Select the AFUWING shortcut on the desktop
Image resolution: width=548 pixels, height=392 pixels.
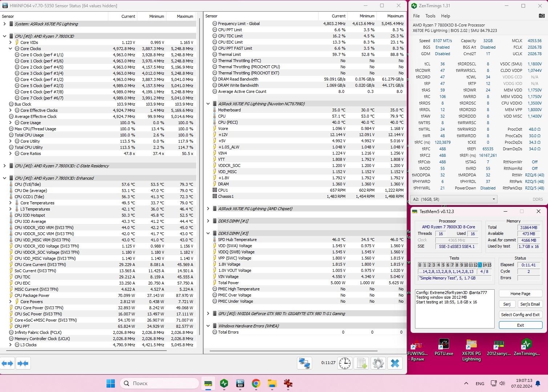[418, 350]
